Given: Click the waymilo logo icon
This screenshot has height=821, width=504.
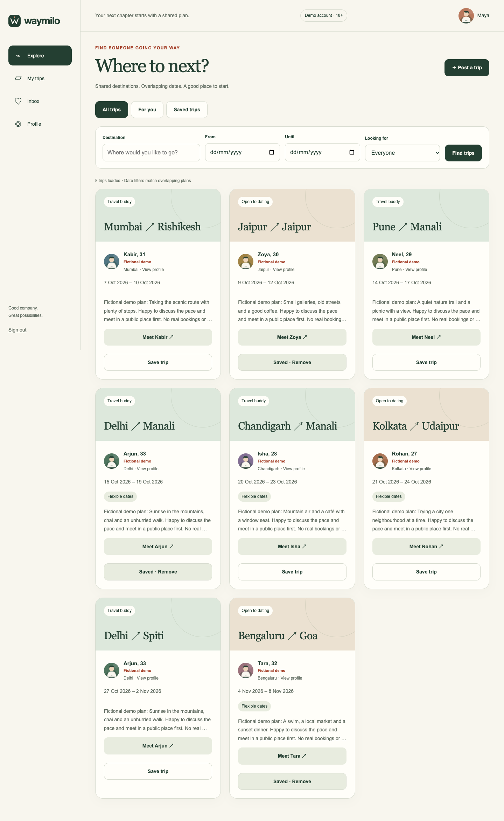Looking at the screenshot, I should (x=14, y=21).
